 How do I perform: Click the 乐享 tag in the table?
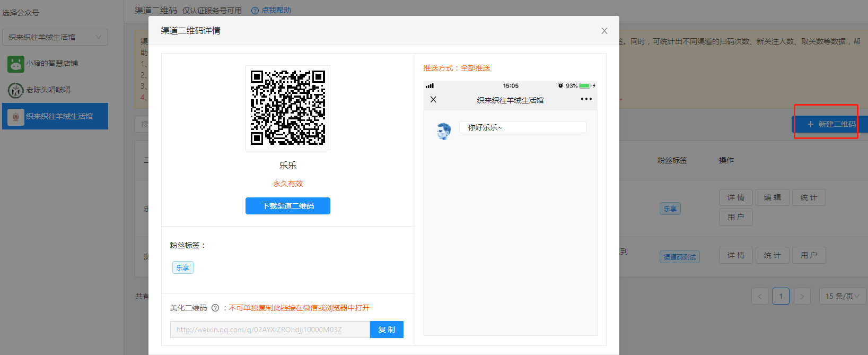[670, 209]
